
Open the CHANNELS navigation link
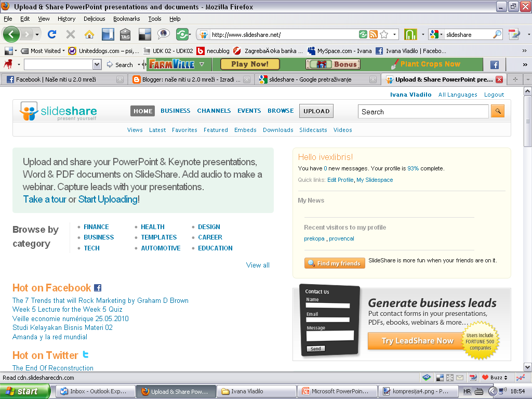[x=214, y=111]
